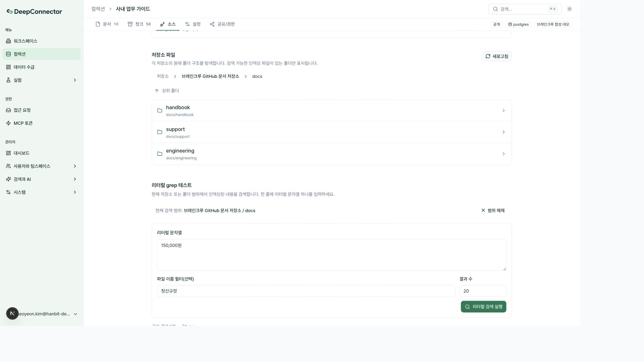
Task: Click the 컬렉션 database icon in sidebar
Action: point(8,54)
